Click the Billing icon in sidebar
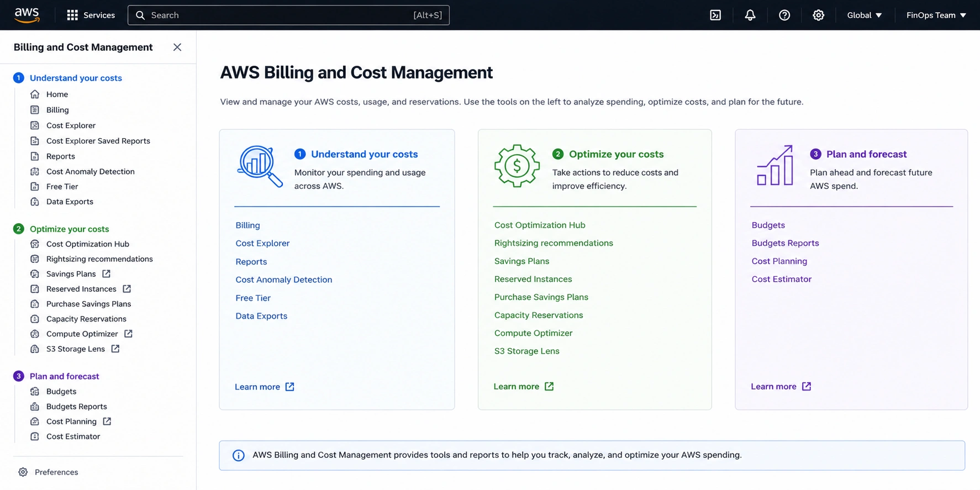The width and height of the screenshot is (980, 490). point(35,110)
